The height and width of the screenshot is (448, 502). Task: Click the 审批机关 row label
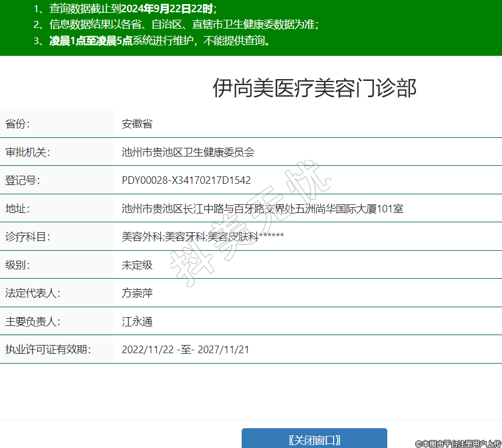27,152
